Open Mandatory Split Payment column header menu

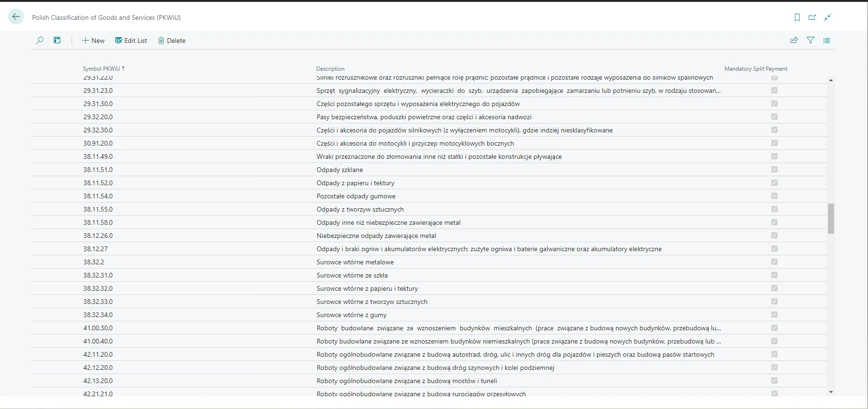coord(755,69)
